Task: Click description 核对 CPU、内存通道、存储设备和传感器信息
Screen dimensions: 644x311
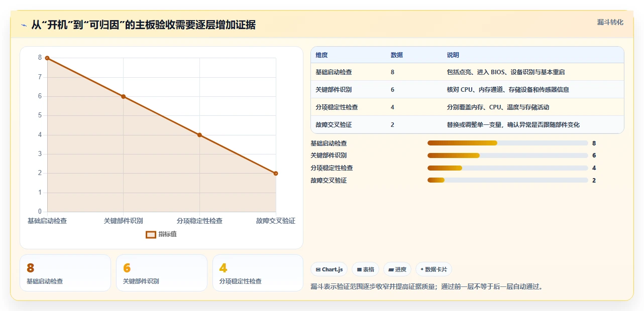Action: (508, 90)
